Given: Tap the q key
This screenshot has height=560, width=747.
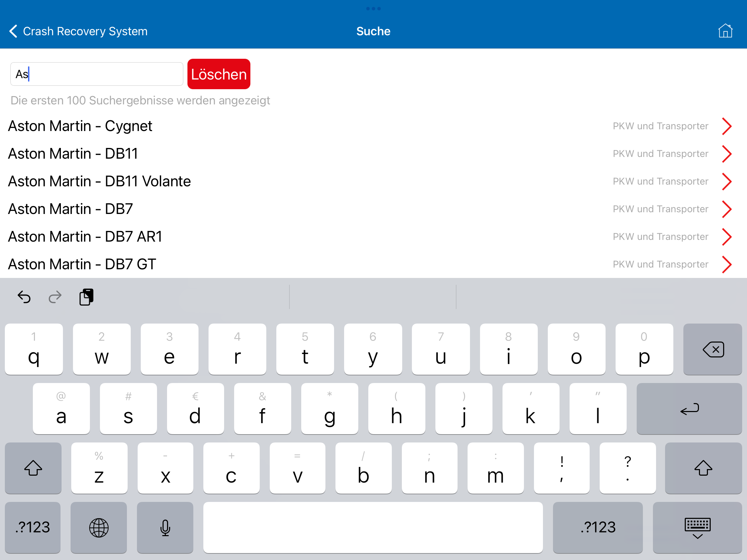Looking at the screenshot, I should pos(34,349).
